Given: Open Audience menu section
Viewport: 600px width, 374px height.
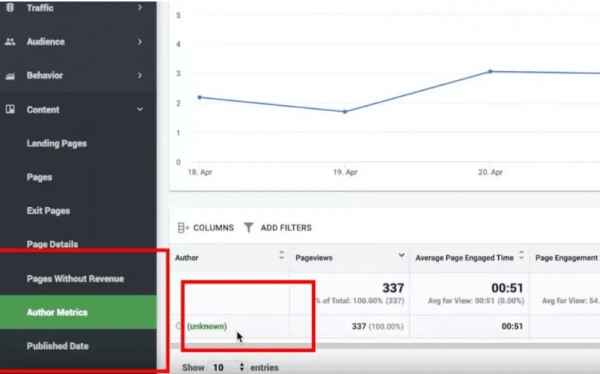Looking at the screenshot, I should pos(78,42).
